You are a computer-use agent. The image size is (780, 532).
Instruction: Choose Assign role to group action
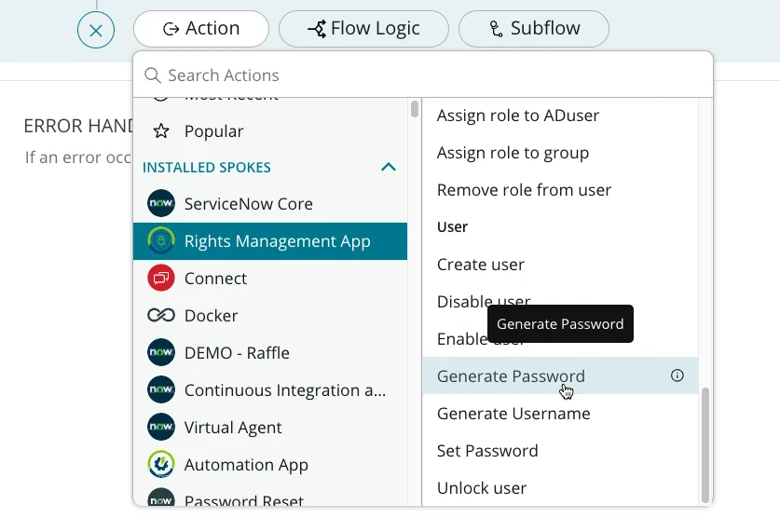pyautogui.click(x=561, y=153)
